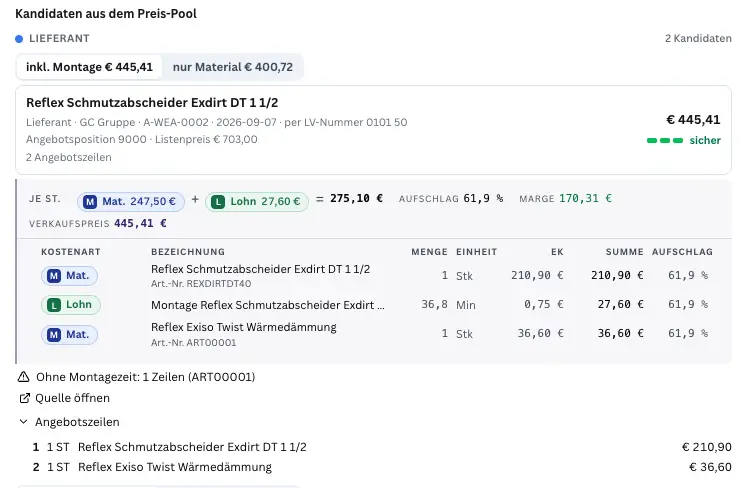Click the card price € 445,41
The width and height of the screenshot is (750, 488).
coord(693,120)
